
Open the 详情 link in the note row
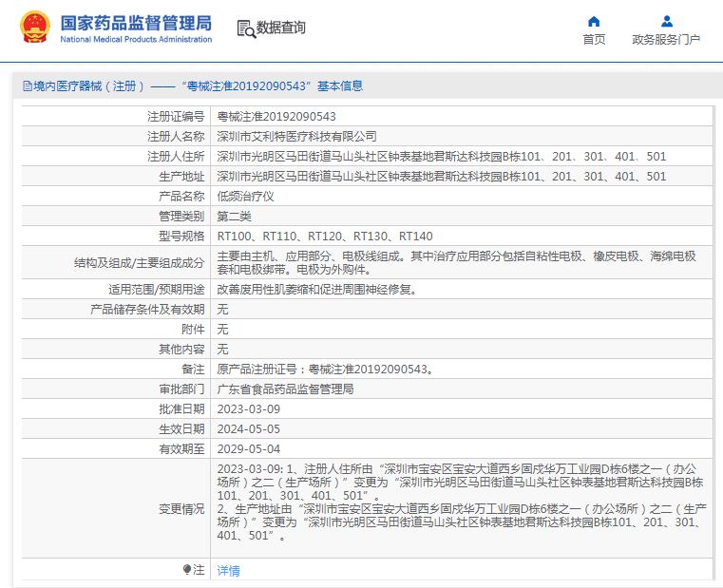[228, 571]
